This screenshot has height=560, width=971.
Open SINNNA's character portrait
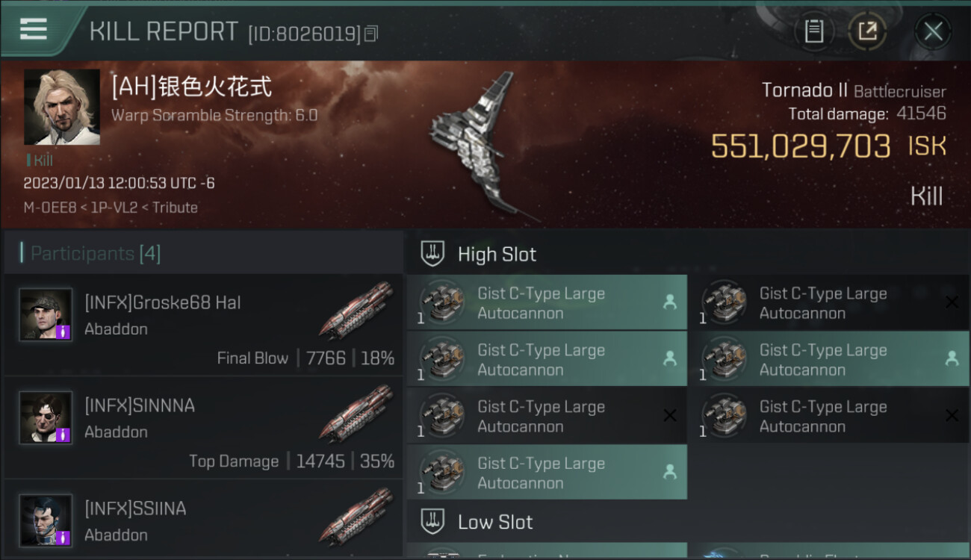[x=46, y=417]
